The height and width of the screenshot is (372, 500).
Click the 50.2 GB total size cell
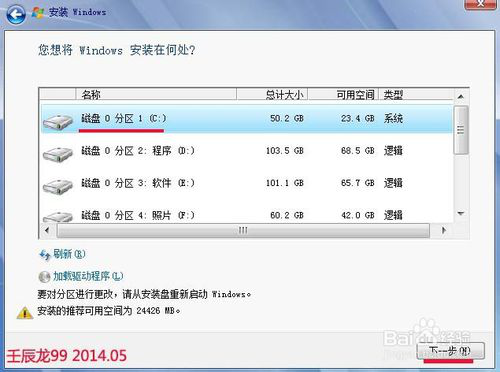[287, 119]
